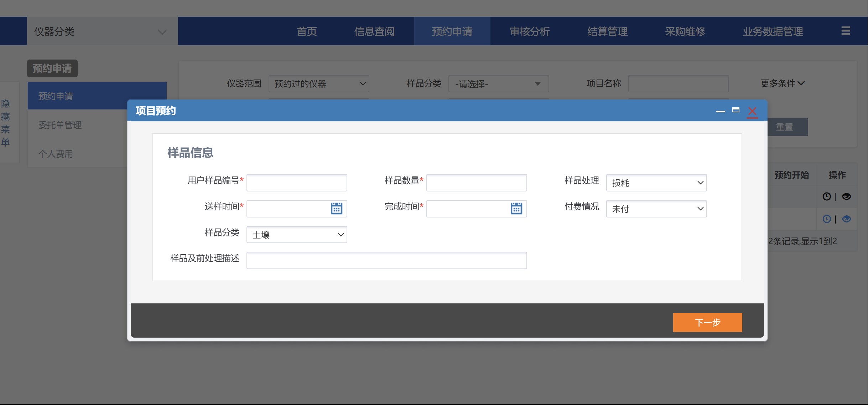Click the clock icon in first table row
868x405 pixels.
click(827, 196)
